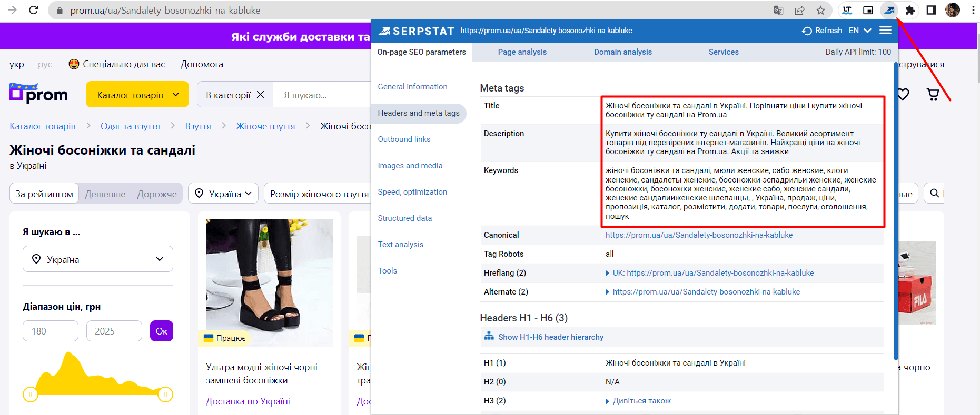Expand the EN language dropdown in Serpstat
The height and width of the screenshot is (415, 980).
[x=860, y=31]
